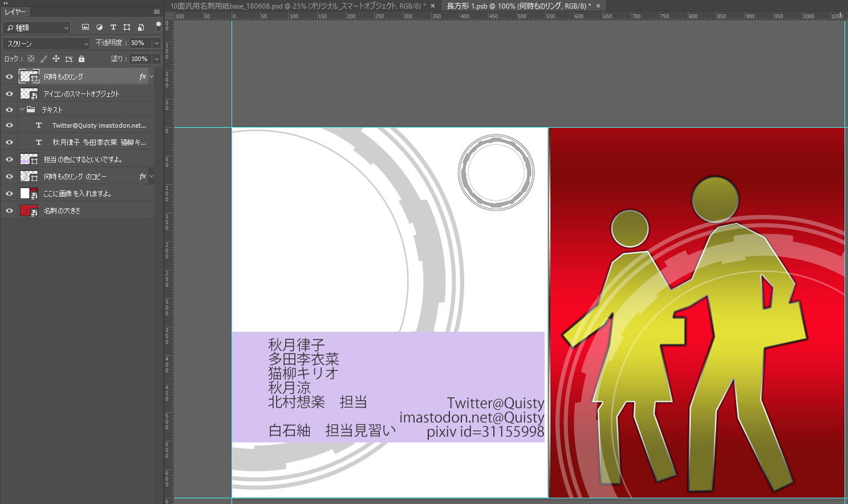This screenshot has width=848, height=504.
Task: Click T icon of 秋月律子 text layer
Action: [39, 143]
